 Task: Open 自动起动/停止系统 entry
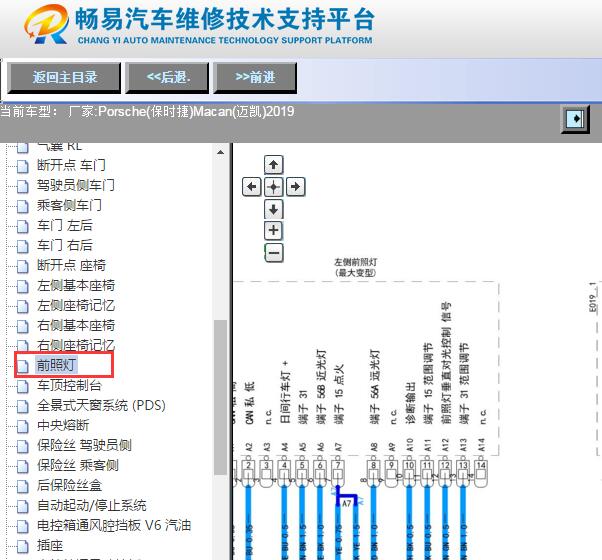point(91,505)
